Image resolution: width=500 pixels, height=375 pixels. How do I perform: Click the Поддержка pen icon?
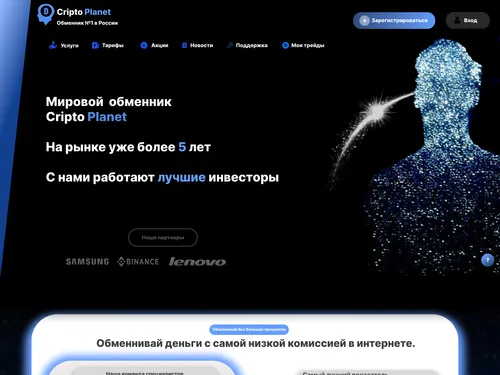click(230, 45)
